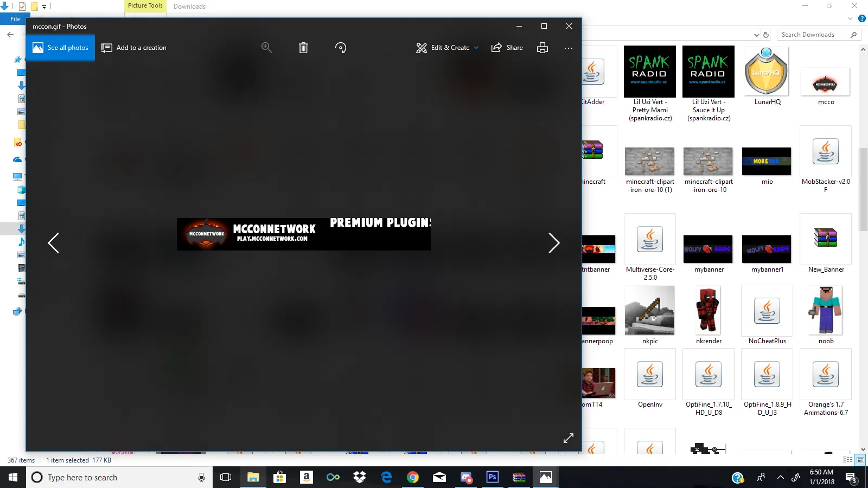Show hidden system tray icons
This screenshot has height=488, width=868.
click(780, 477)
